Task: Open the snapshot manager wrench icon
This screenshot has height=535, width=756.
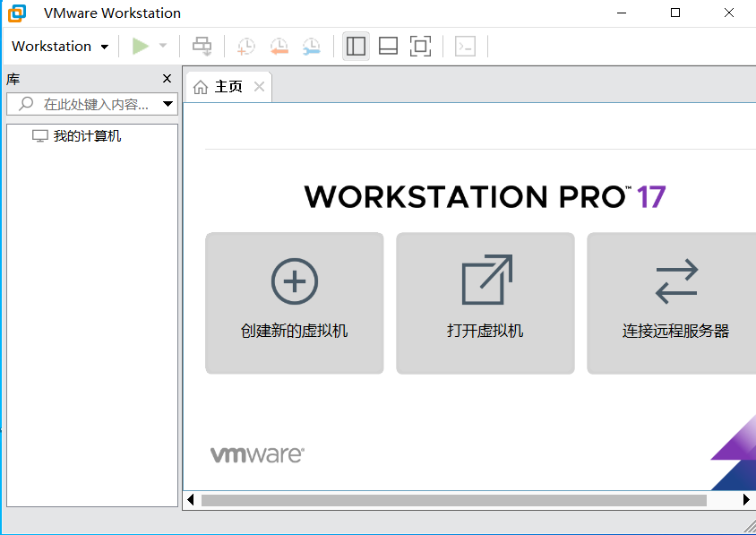Action: pyautogui.click(x=312, y=47)
